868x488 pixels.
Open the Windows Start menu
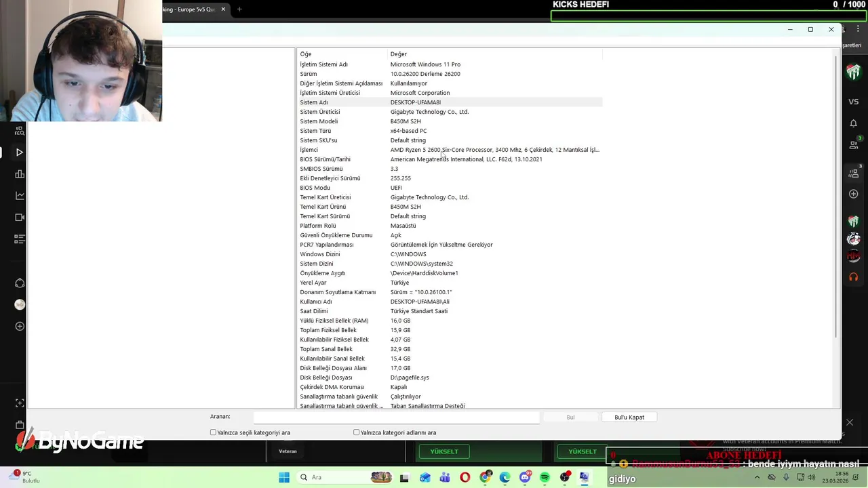pyautogui.click(x=284, y=477)
